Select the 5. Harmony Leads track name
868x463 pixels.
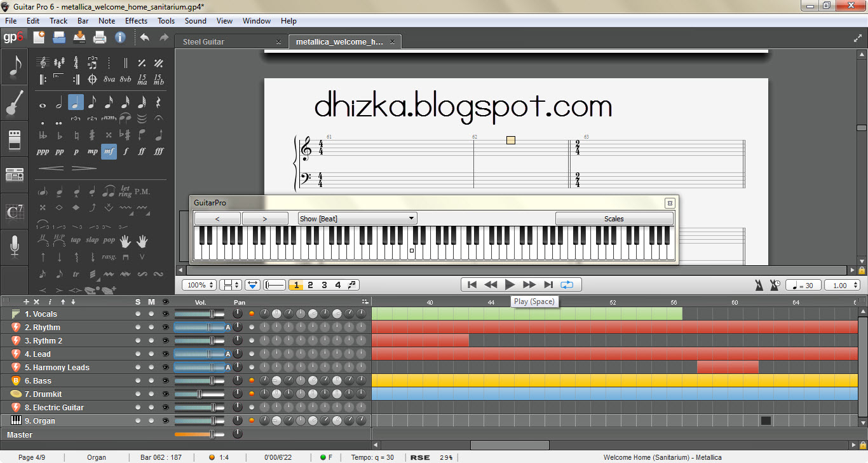pos(57,368)
